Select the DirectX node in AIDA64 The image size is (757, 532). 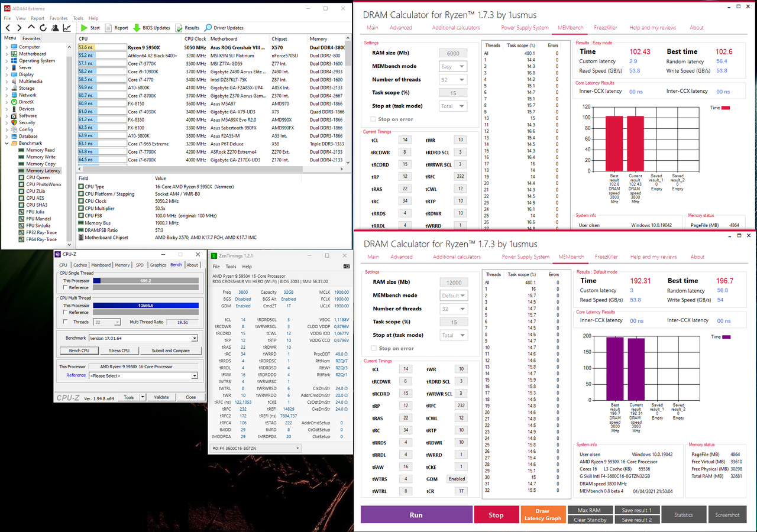(26, 102)
